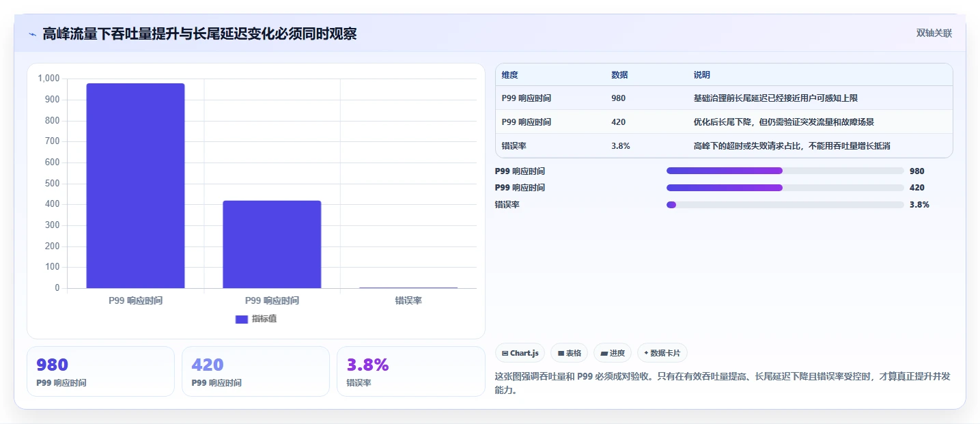
Task: Click the 980 value beside the progress bar
Action: pos(917,171)
